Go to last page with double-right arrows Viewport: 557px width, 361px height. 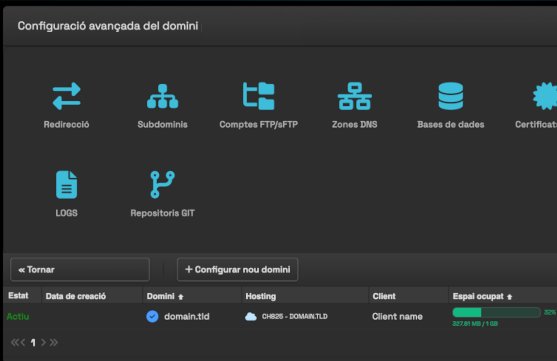tap(54, 343)
